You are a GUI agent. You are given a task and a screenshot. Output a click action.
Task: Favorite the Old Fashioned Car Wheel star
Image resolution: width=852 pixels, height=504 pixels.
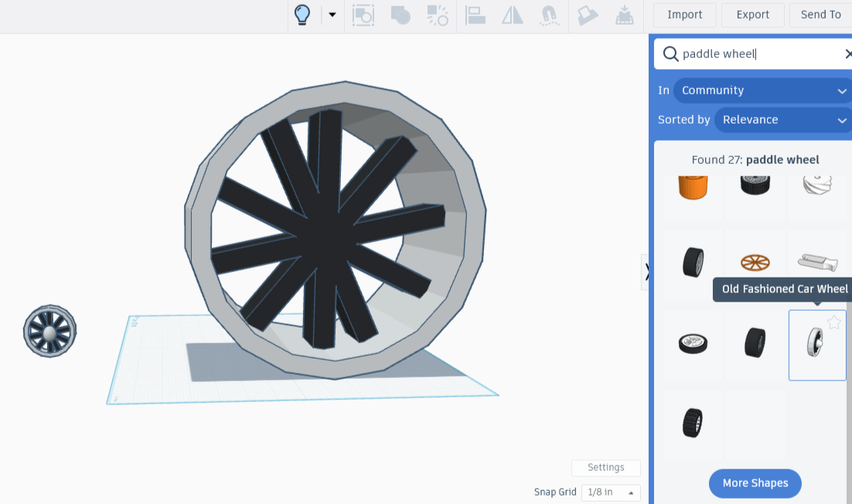tap(834, 322)
